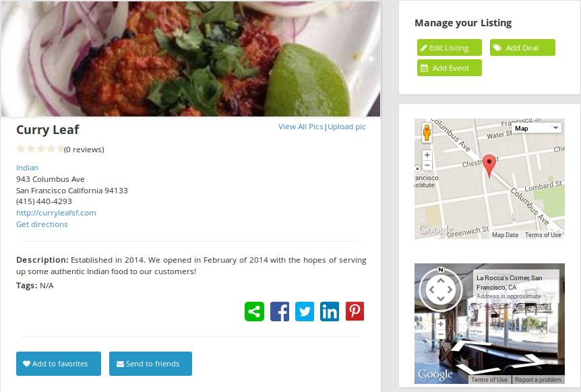Image resolution: width=581 pixels, height=392 pixels.
Task: Zoom out on the map
Action: (427, 165)
